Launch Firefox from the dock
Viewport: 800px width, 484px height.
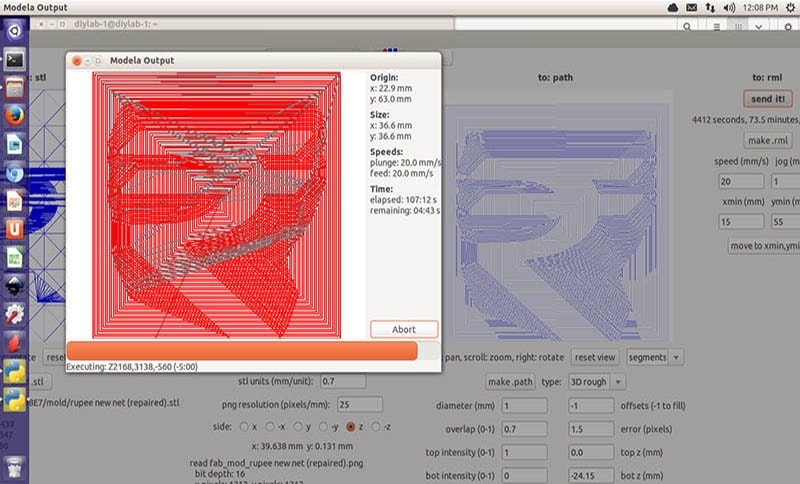pyautogui.click(x=14, y=116)
